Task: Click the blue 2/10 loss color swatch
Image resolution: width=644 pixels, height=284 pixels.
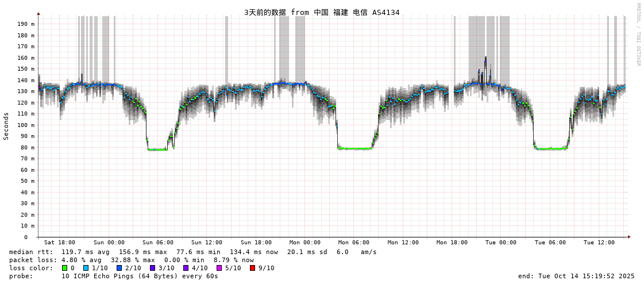Action: tap(119, 268)
